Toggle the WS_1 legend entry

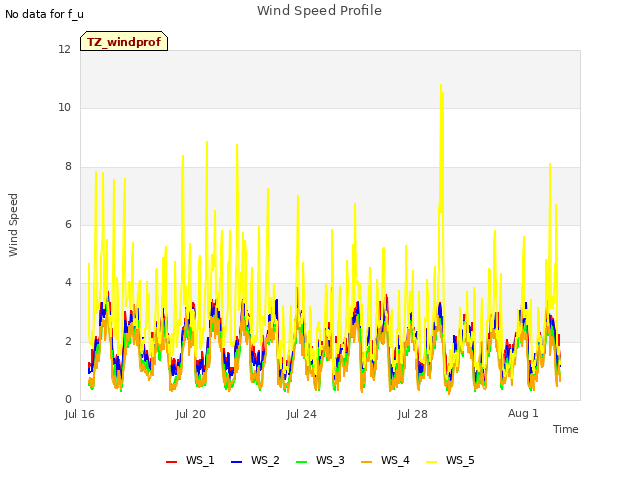click(190, 460)
